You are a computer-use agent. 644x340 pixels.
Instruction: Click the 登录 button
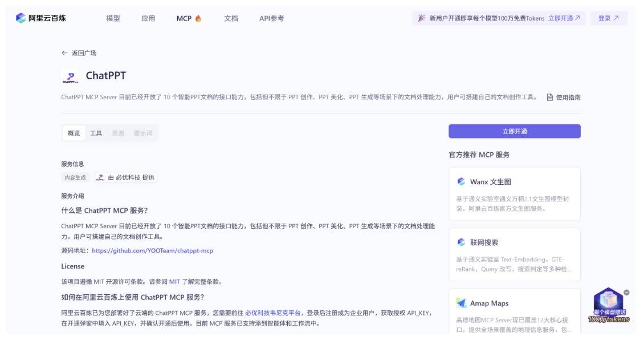point(608,18)
